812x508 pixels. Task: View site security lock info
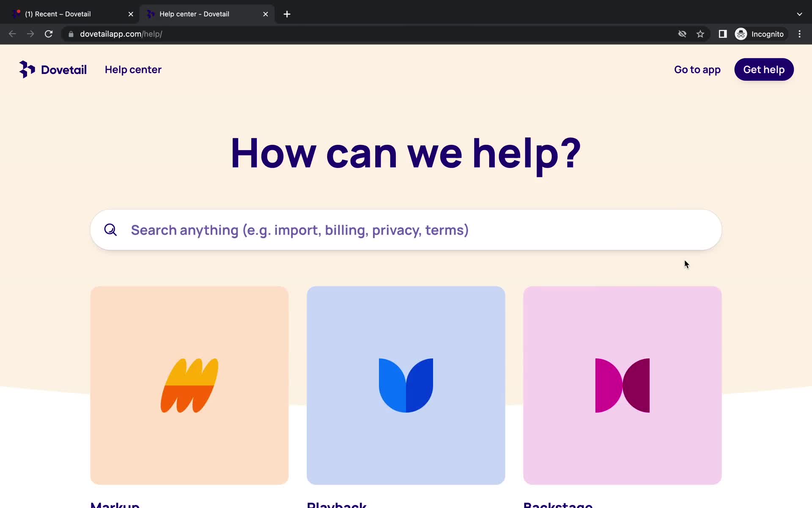(71, 34)
